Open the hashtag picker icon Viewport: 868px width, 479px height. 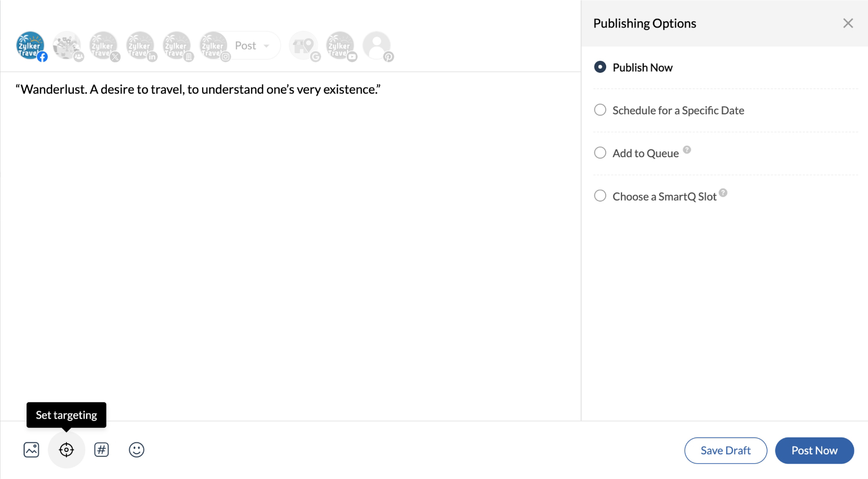point(101,450)
